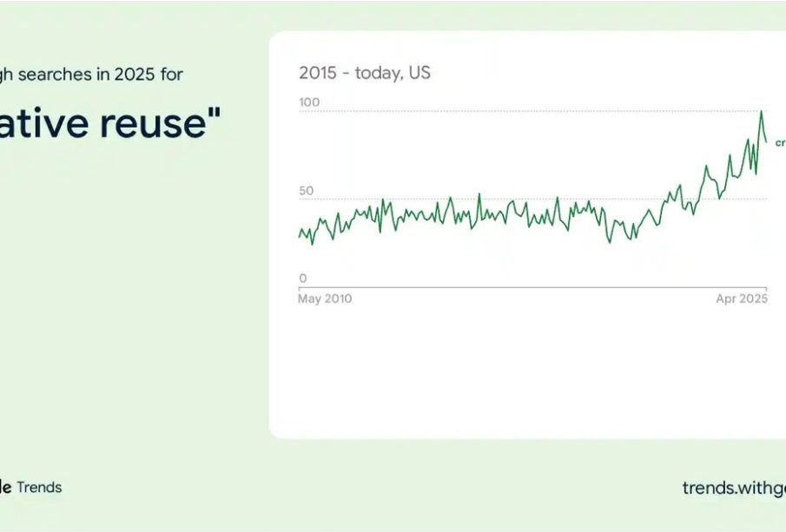
Task: Click the 100 y-axis label
Action: [309, 102]
